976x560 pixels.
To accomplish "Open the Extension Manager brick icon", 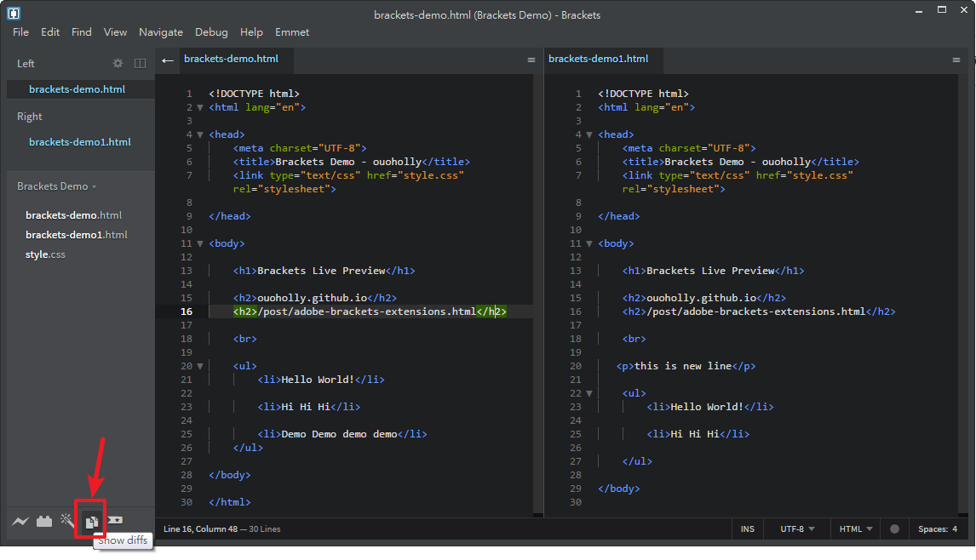I will pos(44,521).
